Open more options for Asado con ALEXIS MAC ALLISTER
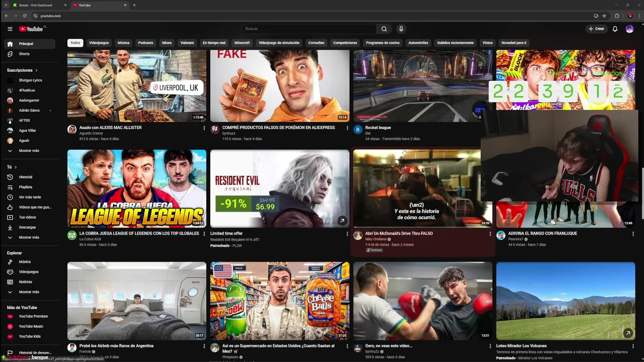The height and width of the screenshot is (362, 644). [x=204, y=128]
